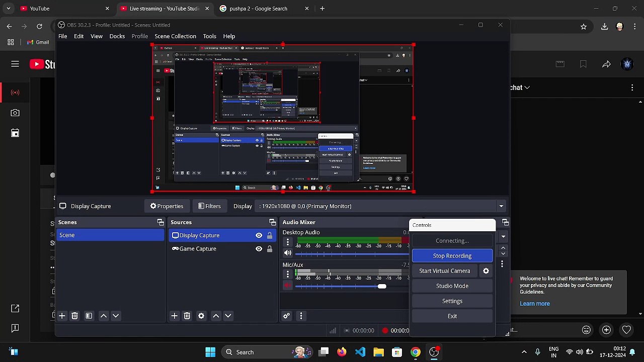Viewport: 644px width, 362px height.
Task: Enable Studio Mode
Action: [452, 286]
